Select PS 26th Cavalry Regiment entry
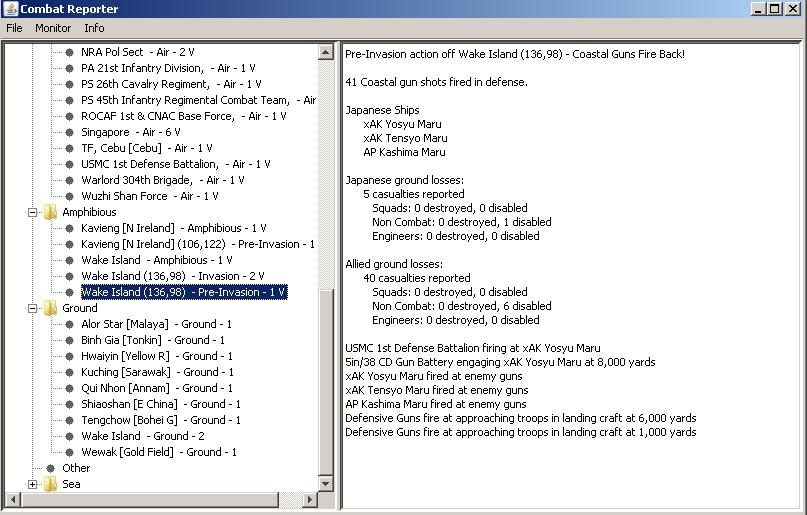Screen dimensions: 807x515 pyautogui.click(x=171, y=84)
